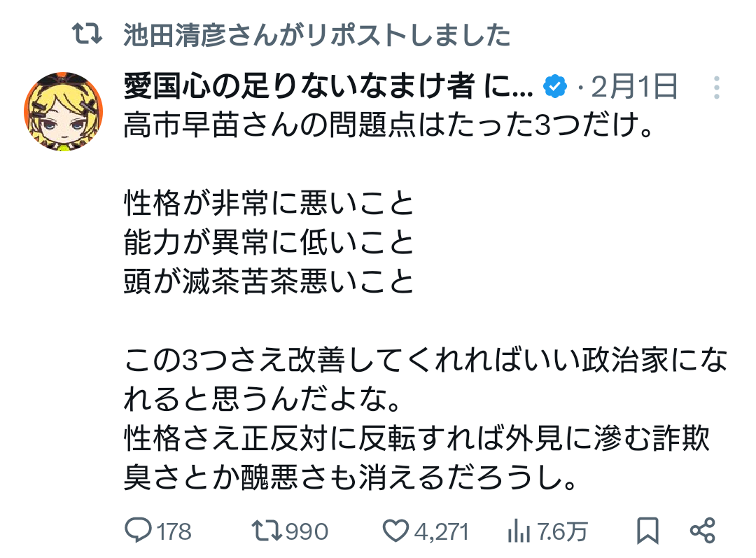The image size is (756, 558).
Task: Open the three-dot more options menu
Action: point(717,88)
